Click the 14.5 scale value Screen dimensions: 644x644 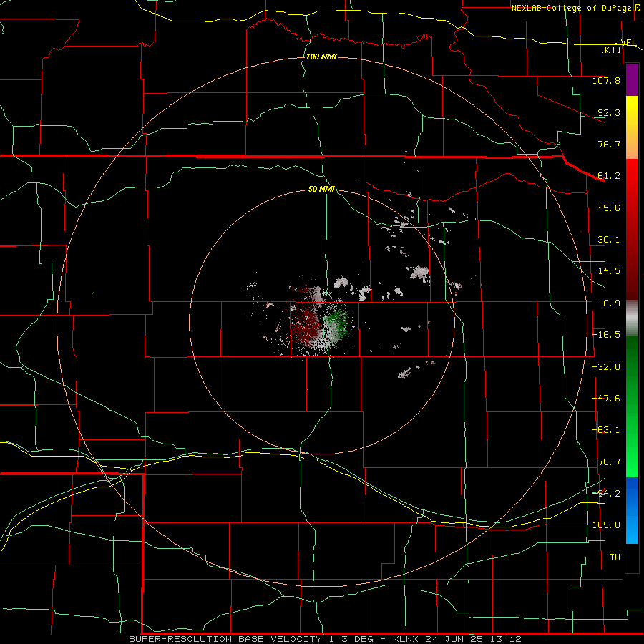tap(609, 271)
